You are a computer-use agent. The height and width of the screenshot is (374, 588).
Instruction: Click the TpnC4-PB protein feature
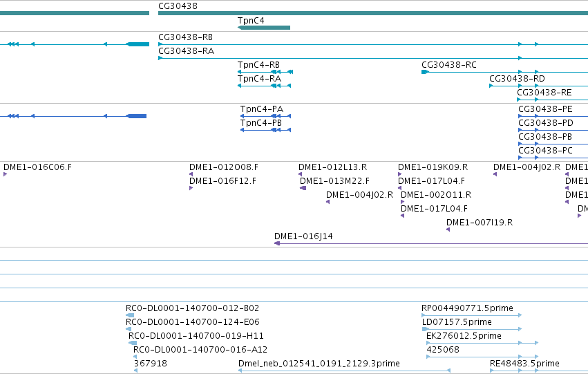[x=265, y=130]
